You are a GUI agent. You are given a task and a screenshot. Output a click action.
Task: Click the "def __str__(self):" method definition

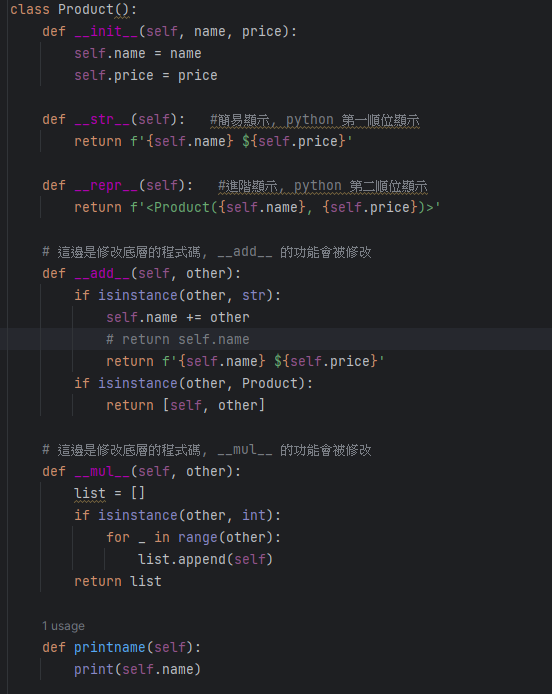[x=113, y=120]
